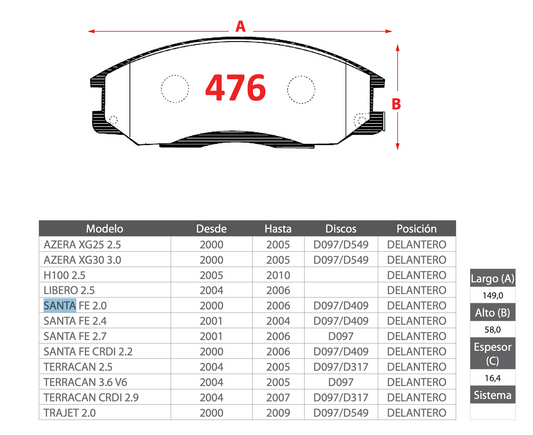Click the Discos column header
This screenshot has width=533, height=435.
click(341, 229)
